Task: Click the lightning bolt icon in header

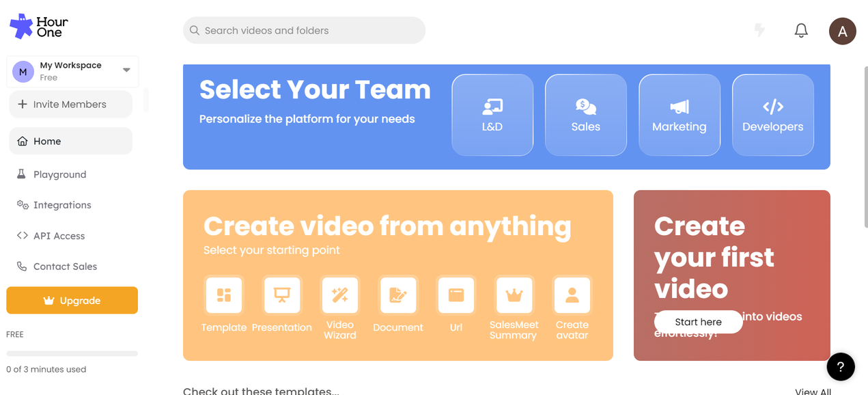Action: 759,30
